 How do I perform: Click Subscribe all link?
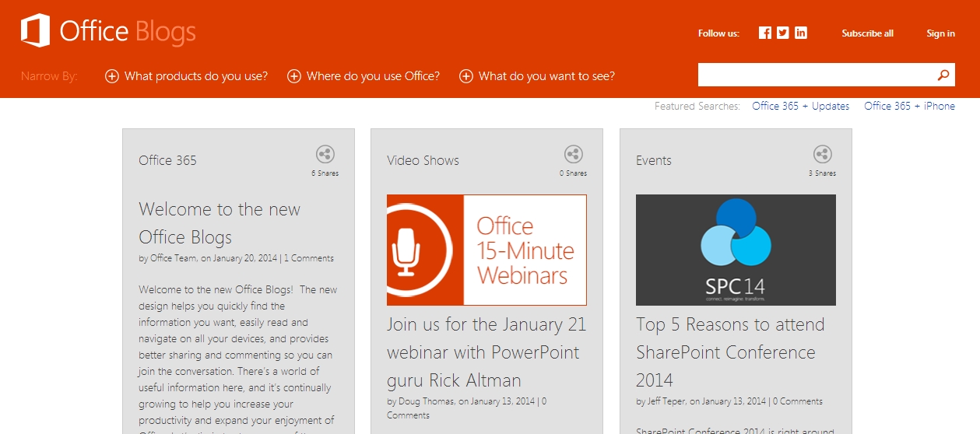click(x=867, y=33)
